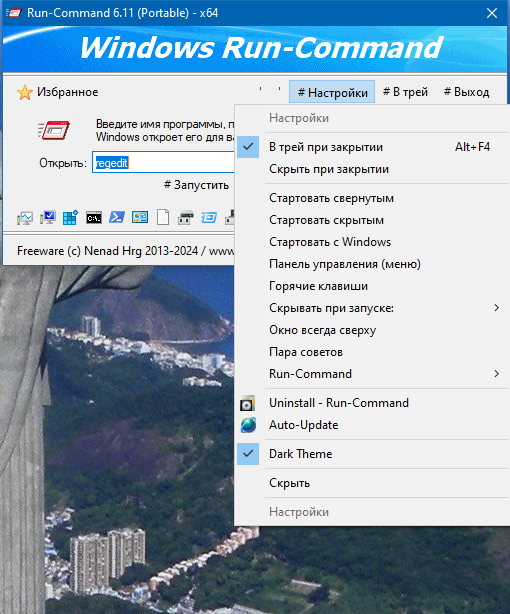Click the title bar Run-Command app icon
Image resolution: width=510 pixels, height=614 pixels.
point(14,13)
